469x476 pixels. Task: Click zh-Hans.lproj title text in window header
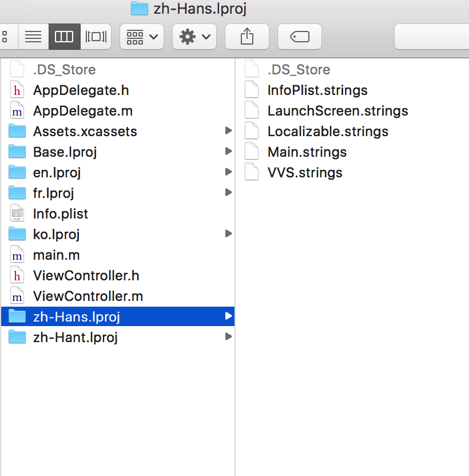[200, 9]
